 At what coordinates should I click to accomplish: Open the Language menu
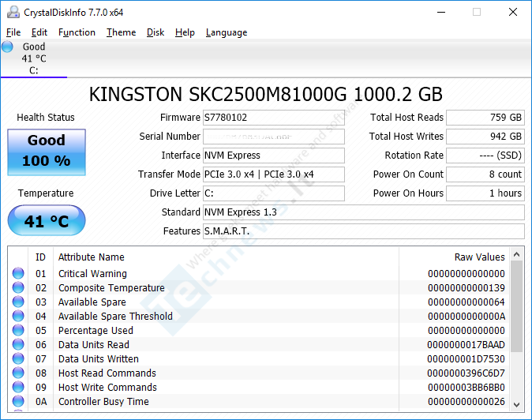coord(227,32)
